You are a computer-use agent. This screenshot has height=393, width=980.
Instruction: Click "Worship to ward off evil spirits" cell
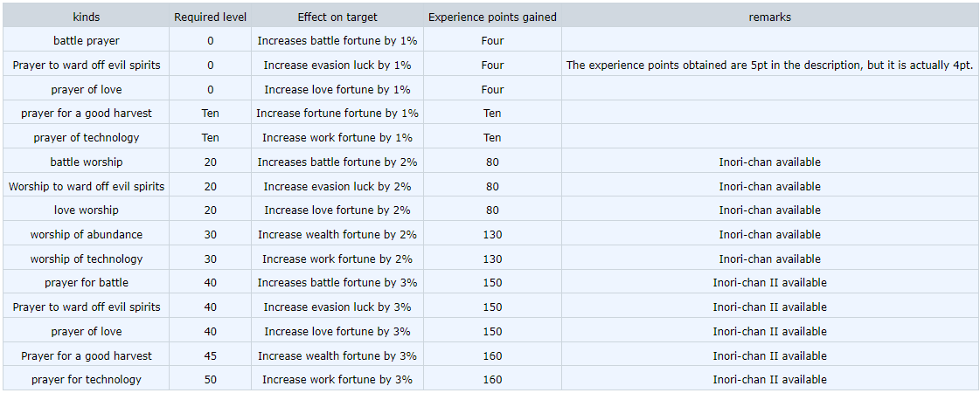click(86, 186)
